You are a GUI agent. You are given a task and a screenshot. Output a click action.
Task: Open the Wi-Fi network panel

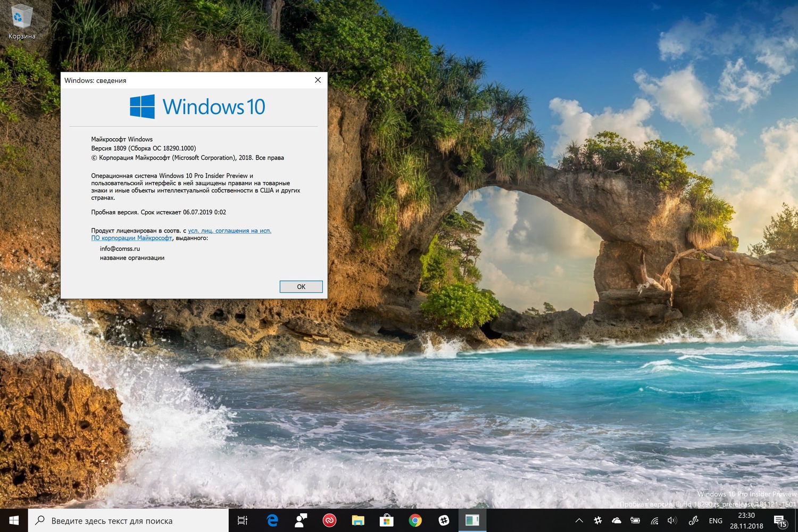click(x=654, y=521)
